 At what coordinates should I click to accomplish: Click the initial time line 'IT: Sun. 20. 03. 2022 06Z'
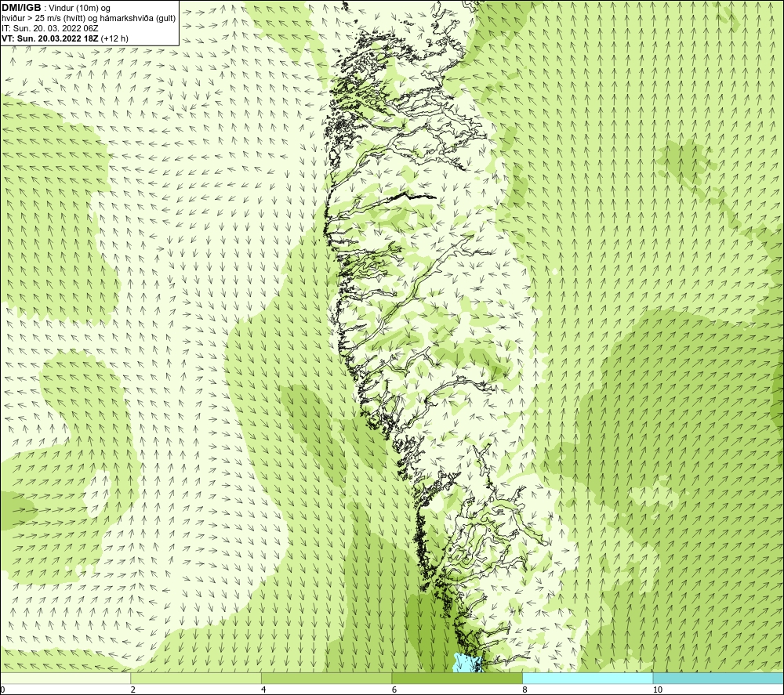coord(50,28)
